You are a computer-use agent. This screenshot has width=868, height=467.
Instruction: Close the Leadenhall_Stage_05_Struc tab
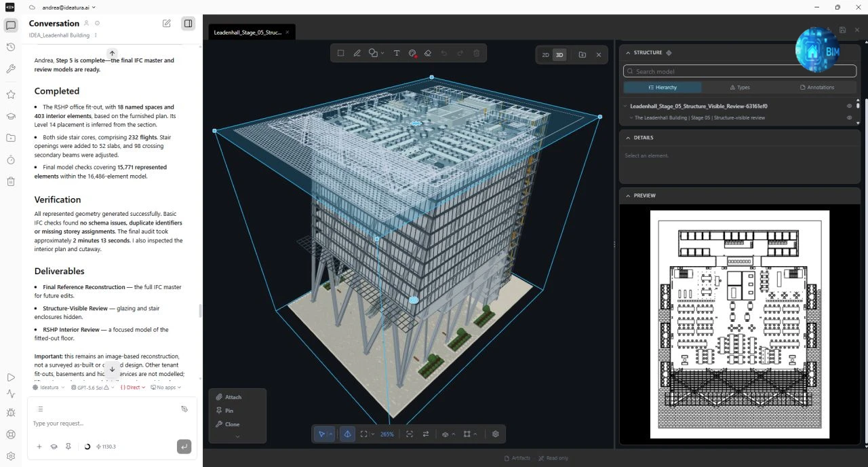[288, 32]
